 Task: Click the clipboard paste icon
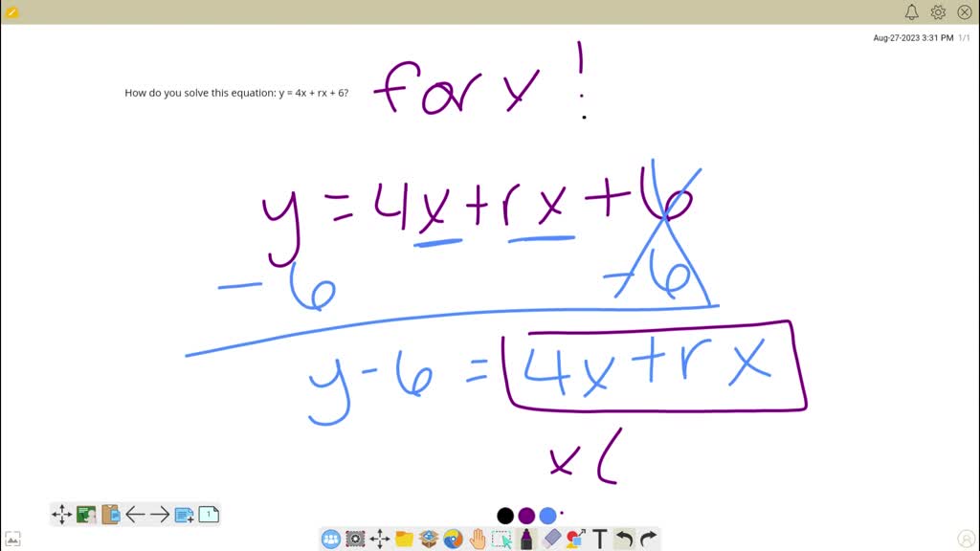(111, 515)
